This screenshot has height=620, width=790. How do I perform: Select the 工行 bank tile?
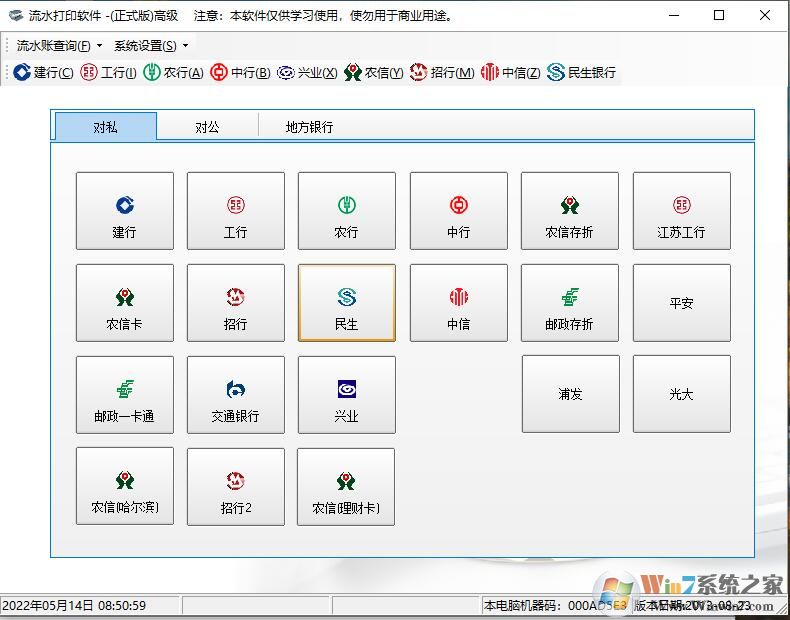click(235, 211)
